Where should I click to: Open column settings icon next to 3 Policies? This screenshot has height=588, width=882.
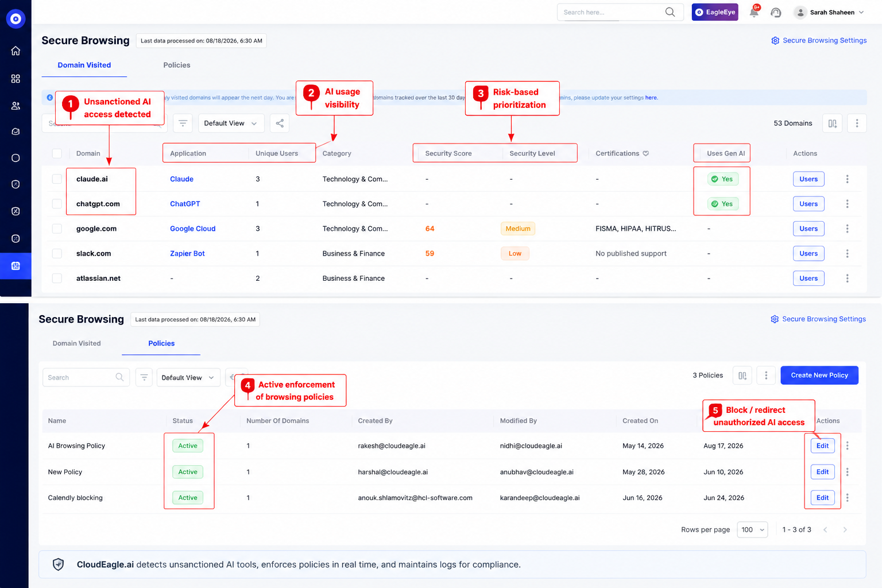tap(742, 376)
